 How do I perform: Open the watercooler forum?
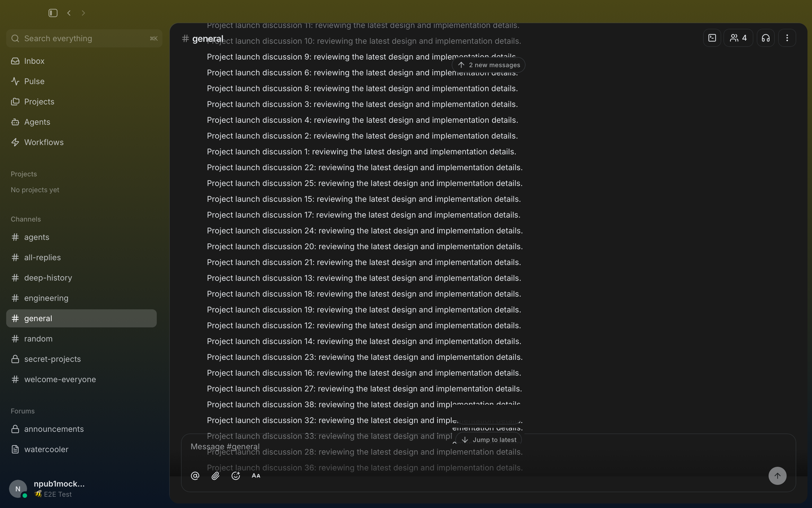(81, 449)
